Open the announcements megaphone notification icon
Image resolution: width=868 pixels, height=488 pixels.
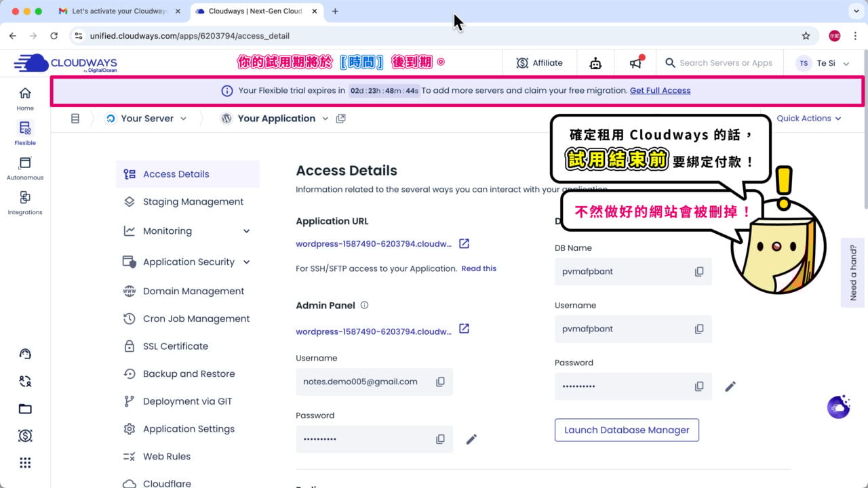pyautogui.click(x=635, y=62)
